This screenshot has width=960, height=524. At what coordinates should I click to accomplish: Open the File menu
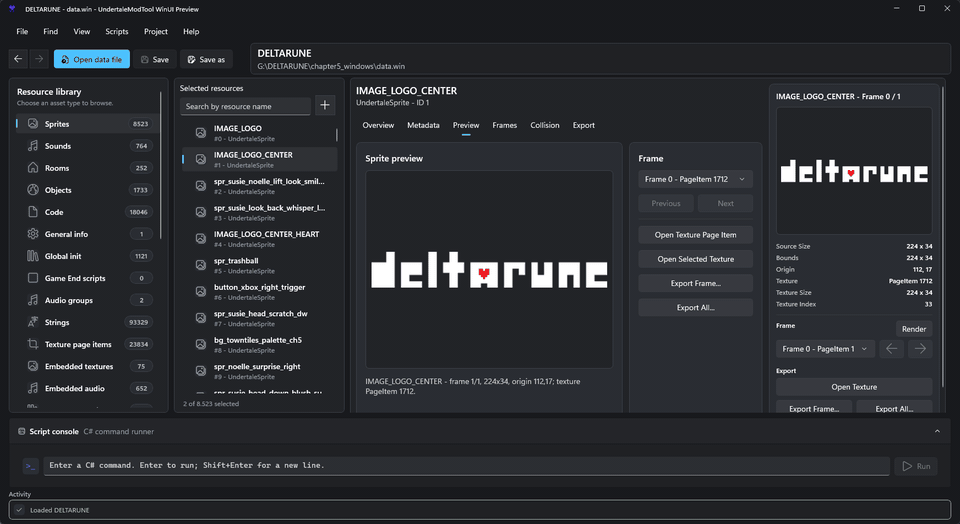point(22,31)
